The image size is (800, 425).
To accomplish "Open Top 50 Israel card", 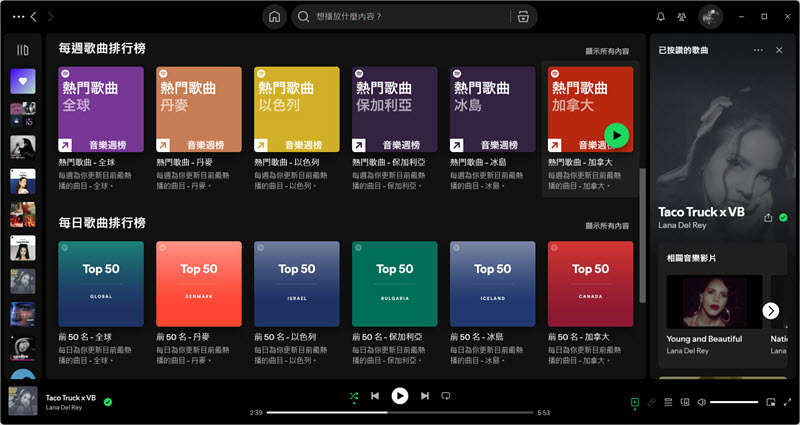I will (297, 284).
